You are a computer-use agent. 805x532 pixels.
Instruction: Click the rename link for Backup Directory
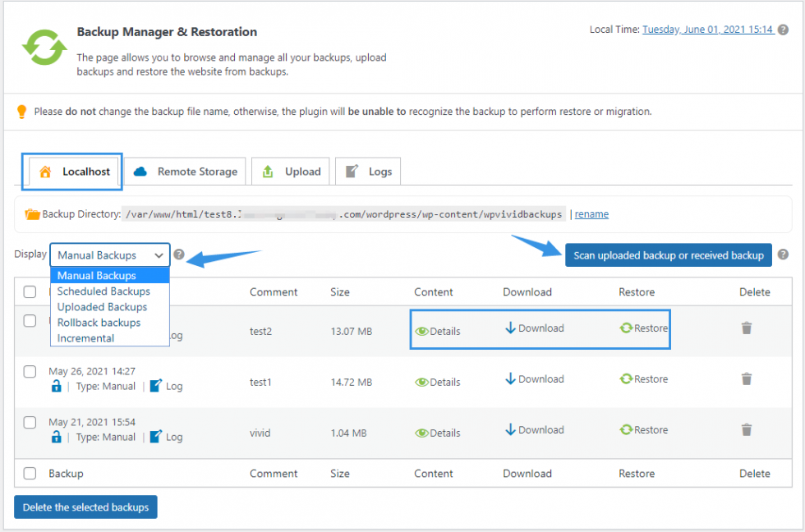click(x=591, y=214)
